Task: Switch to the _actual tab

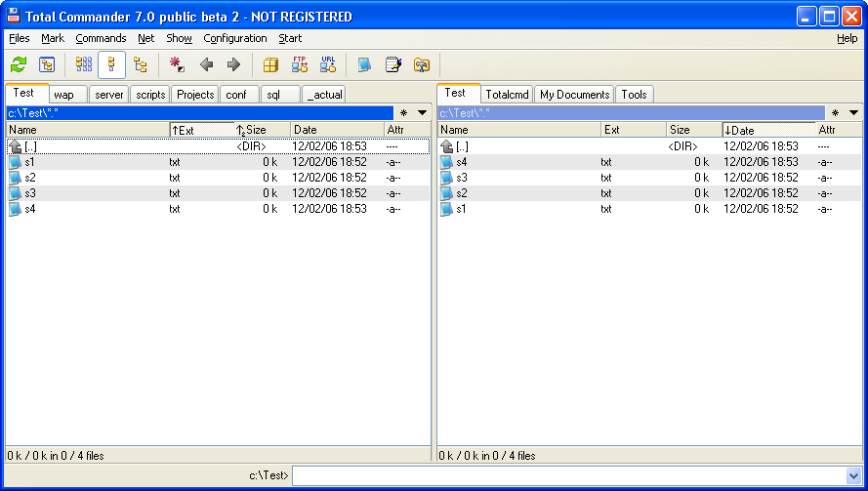Action: (324, 95)
